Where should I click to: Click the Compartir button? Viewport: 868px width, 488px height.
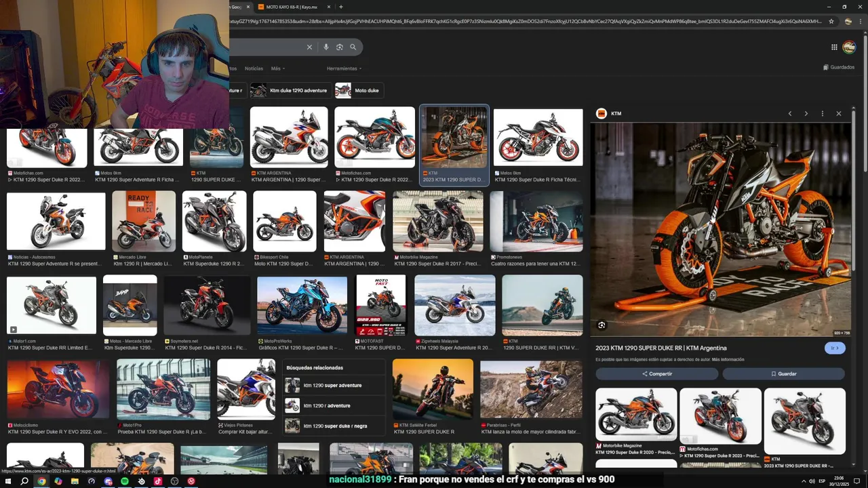[x=657, y=373]
